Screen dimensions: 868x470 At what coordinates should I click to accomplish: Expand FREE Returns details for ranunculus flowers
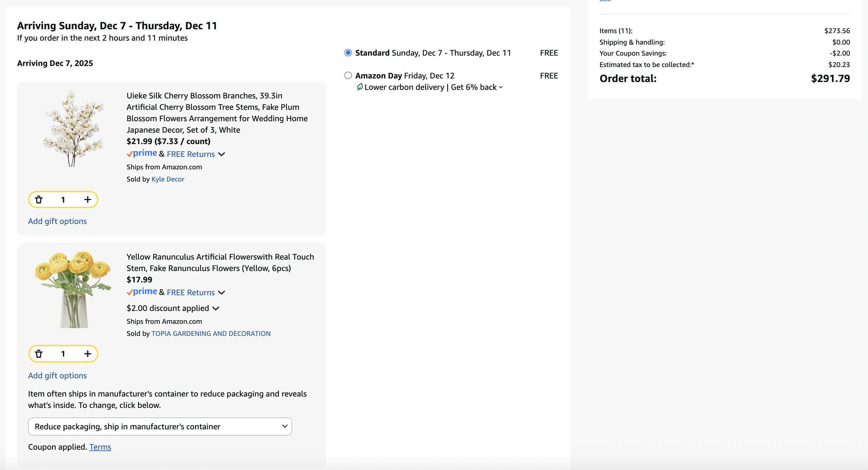coord(221,292)
